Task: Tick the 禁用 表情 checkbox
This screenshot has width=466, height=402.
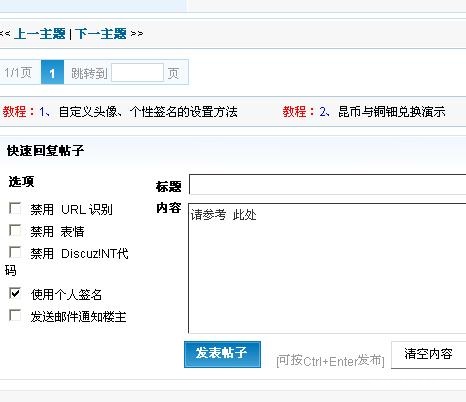Action: pos(15,230)
